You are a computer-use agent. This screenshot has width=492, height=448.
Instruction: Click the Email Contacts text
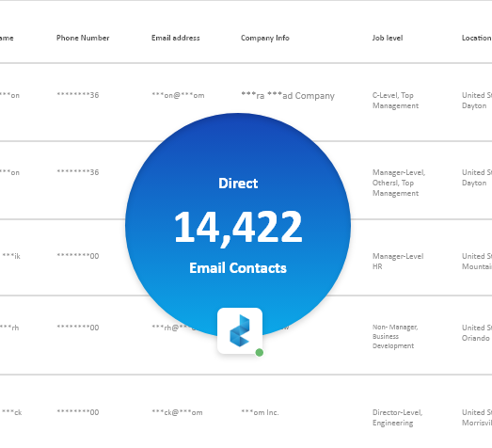click(238, 268)
